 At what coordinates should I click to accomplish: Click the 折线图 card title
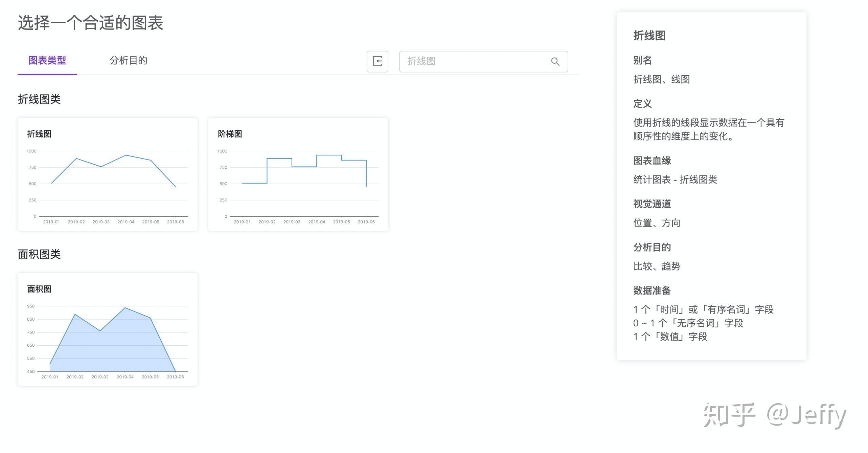39,134
